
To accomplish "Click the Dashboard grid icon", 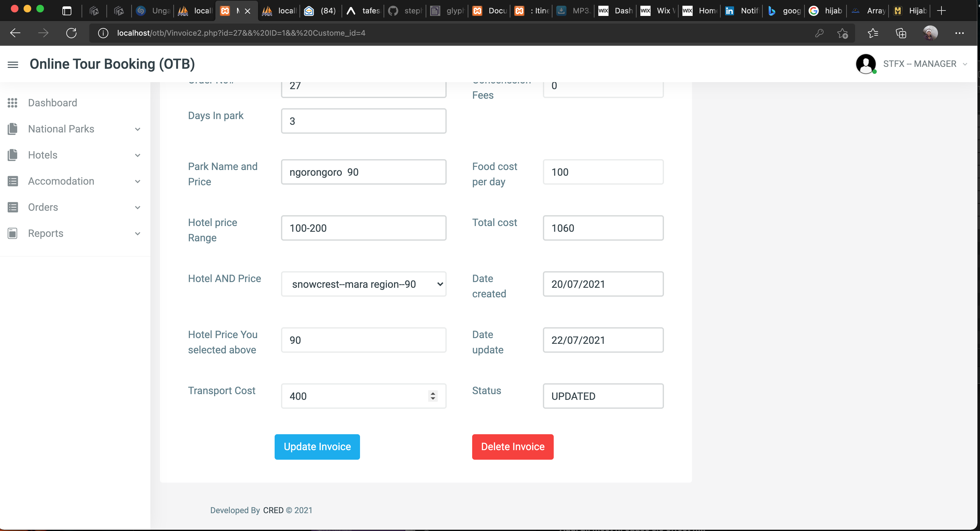I will click(x=12, y=103).
